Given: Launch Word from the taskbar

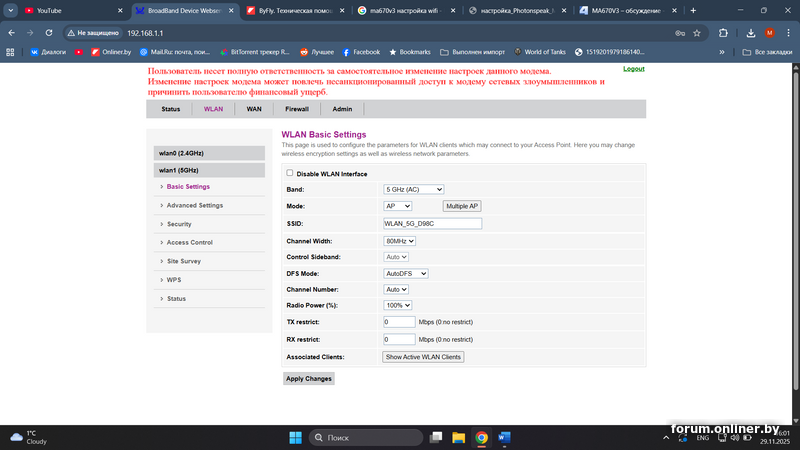Looking at the screenshot, I should (504, 438).
